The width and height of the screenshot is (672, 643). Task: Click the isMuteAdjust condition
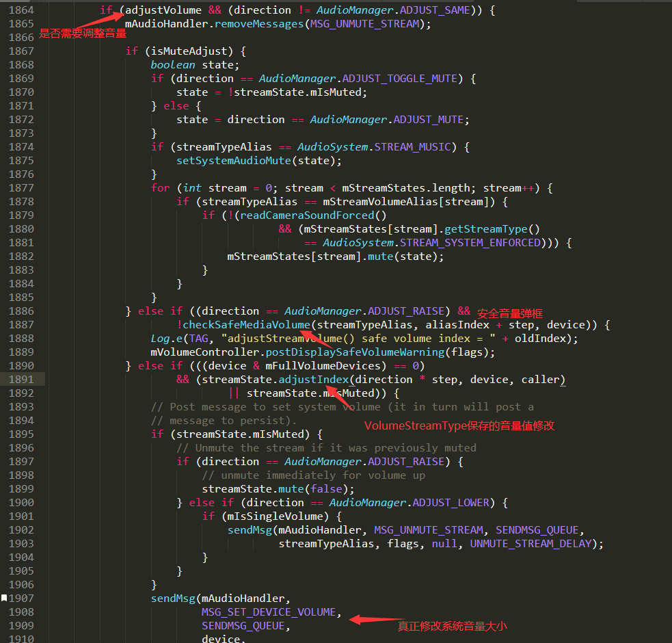tap(189, 51)
